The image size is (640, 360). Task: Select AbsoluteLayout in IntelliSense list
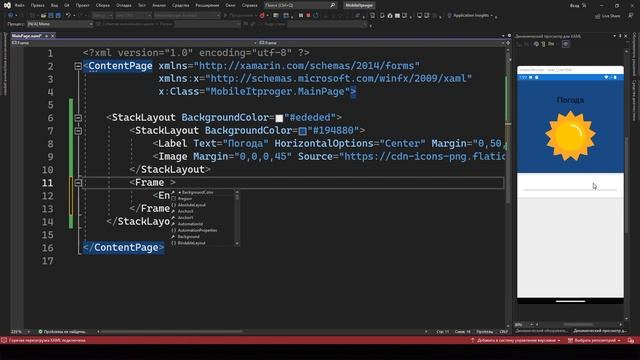(x=191, y=205)
